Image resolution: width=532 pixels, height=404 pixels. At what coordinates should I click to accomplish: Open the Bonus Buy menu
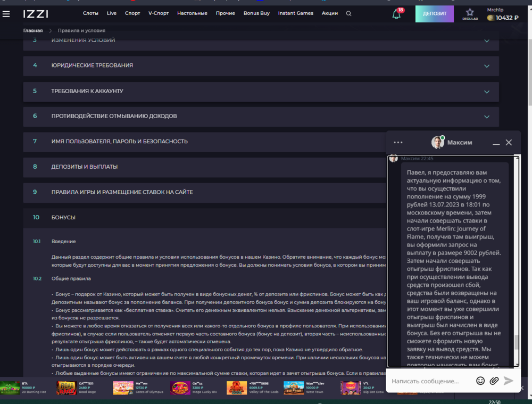(x=256, y=13)
